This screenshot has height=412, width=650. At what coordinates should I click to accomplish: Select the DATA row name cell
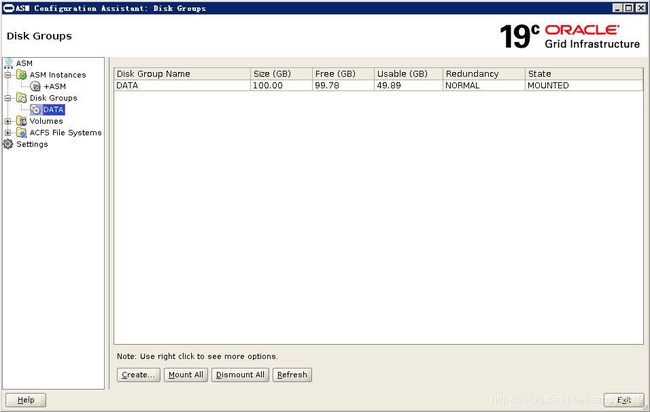(182, 85)
